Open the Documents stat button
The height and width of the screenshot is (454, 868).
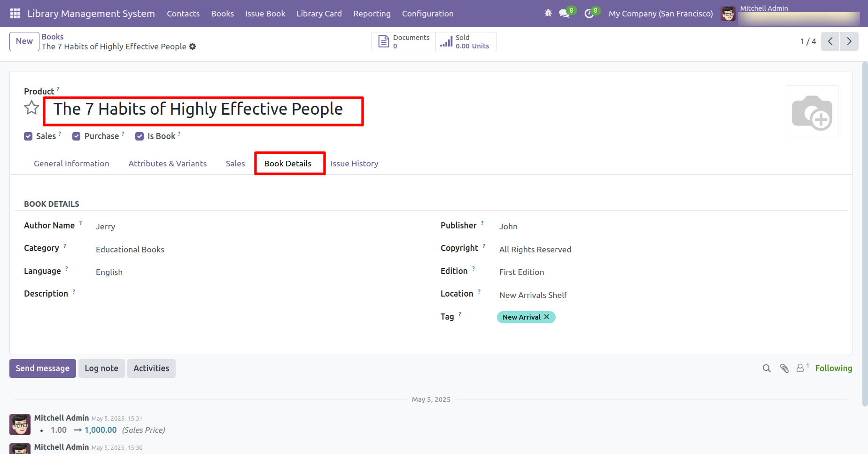[x=404, y=41]
